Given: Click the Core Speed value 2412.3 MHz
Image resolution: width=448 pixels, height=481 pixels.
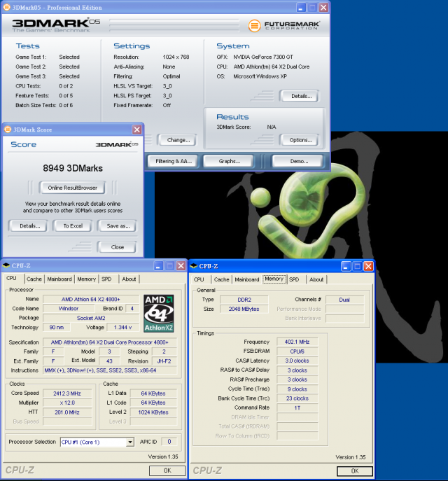Looking at the screenshot, I should [x=67, y=393].
